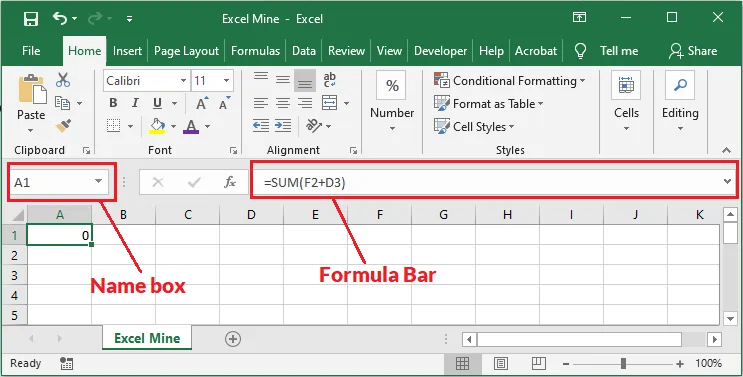The height and width of the screenshot is (377, 743).
Task: Open the Cell Styles menu
Action: (x=474, y=126)
